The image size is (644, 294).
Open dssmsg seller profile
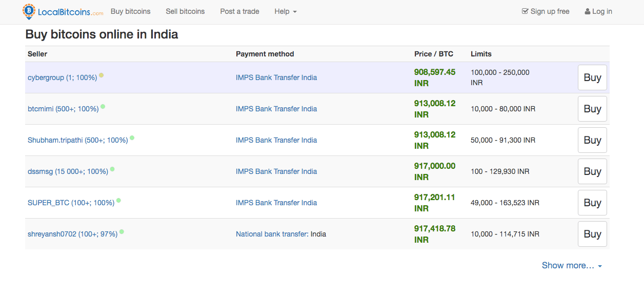[68, 171]
